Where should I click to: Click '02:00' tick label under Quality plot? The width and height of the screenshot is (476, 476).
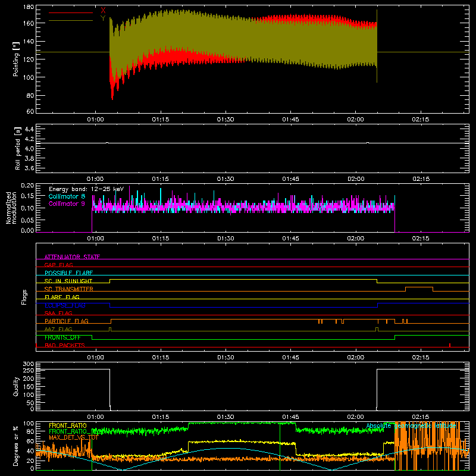(355, 417)
